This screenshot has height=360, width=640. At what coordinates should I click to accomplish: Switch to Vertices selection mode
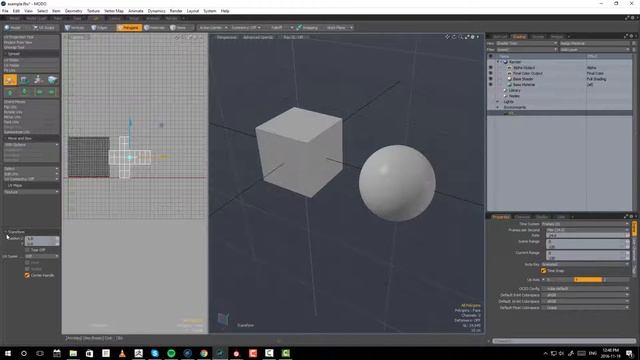[75, 28]
